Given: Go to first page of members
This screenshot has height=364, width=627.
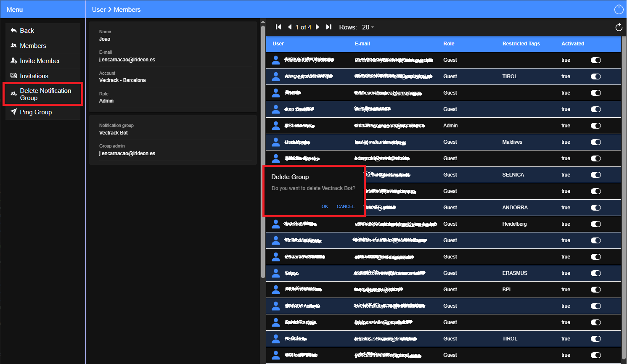Looking at the screenshot, I should (278, 27).
